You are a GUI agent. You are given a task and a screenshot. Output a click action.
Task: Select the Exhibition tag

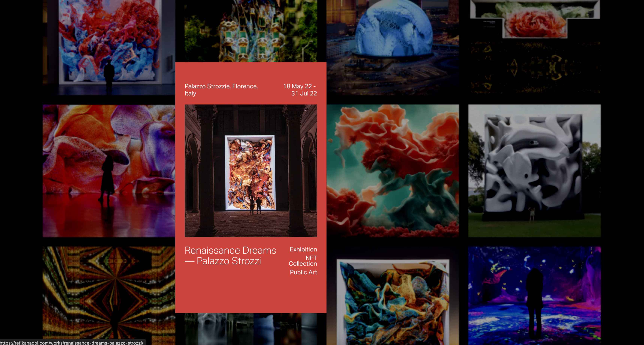pyautogui.click(x=303, y=249)
